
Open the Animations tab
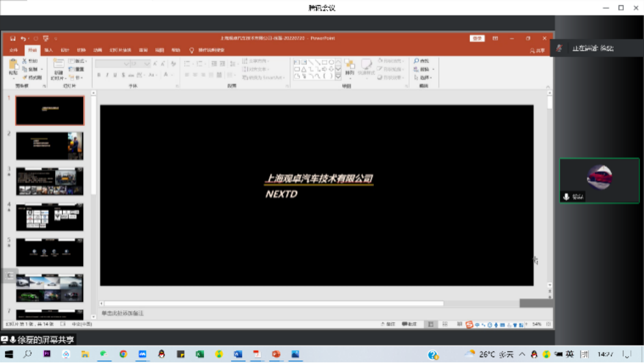click(98, 51)
